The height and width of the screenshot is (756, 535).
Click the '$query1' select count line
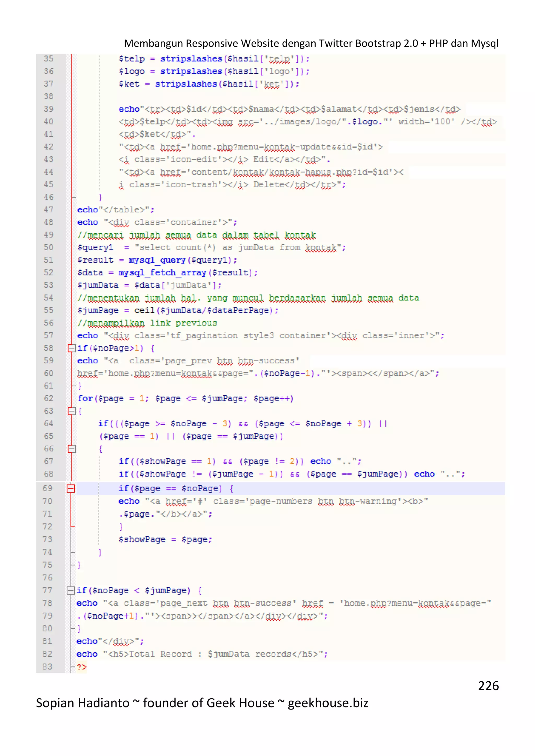pyautogui.click(x=212, y=248)
